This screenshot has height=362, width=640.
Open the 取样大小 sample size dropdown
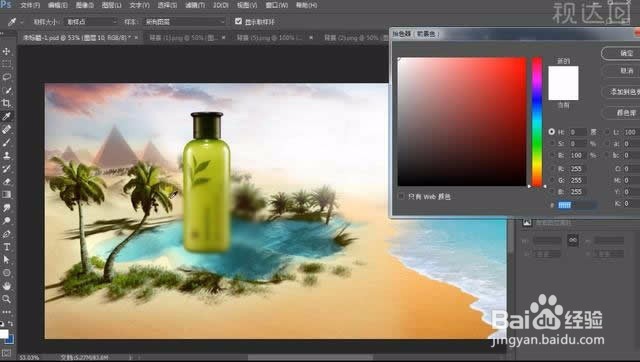pyautogui.click(x=91, y=22)
